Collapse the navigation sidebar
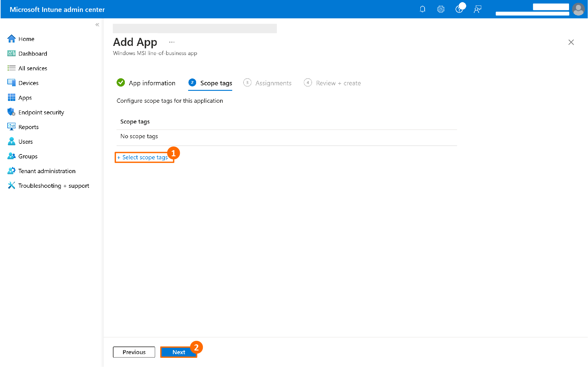 97,25
